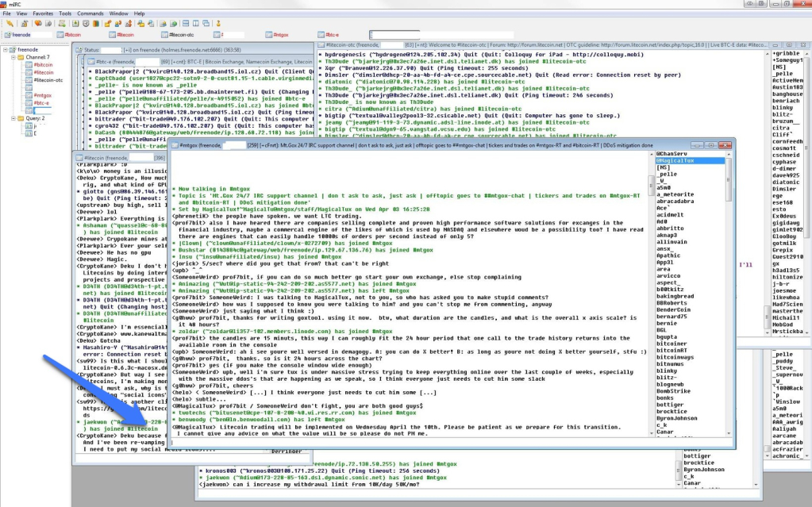
Task: Open the Channels list toolbar icon
Action: pyautogui.click(x=48, y=23)
